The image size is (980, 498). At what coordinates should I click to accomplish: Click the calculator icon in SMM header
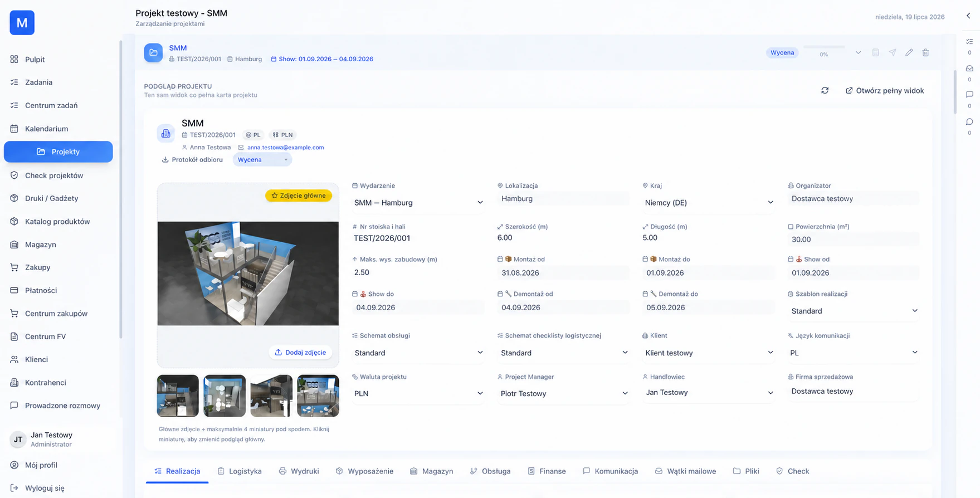[x=875, y=52]
